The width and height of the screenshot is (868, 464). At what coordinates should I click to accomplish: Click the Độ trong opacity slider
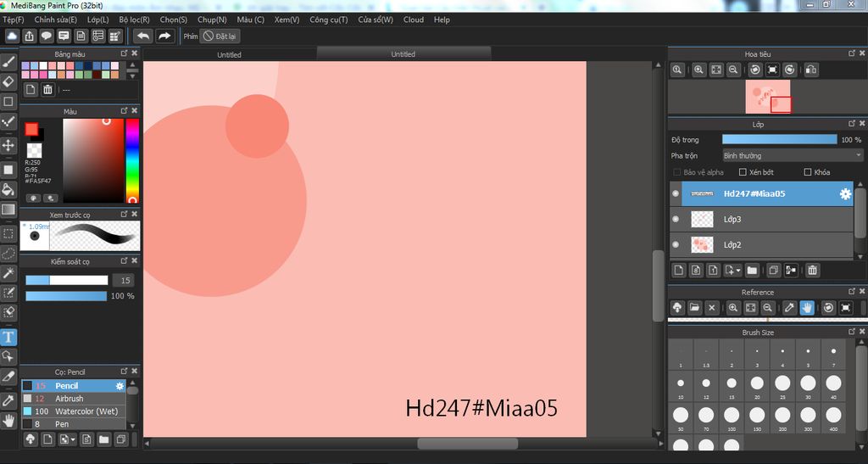[x=780, y=139]
